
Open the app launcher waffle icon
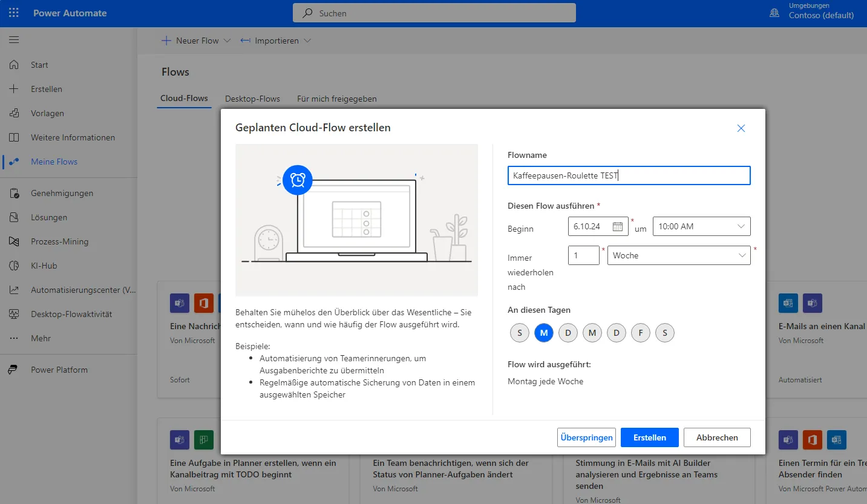click(x=13, y=13)
